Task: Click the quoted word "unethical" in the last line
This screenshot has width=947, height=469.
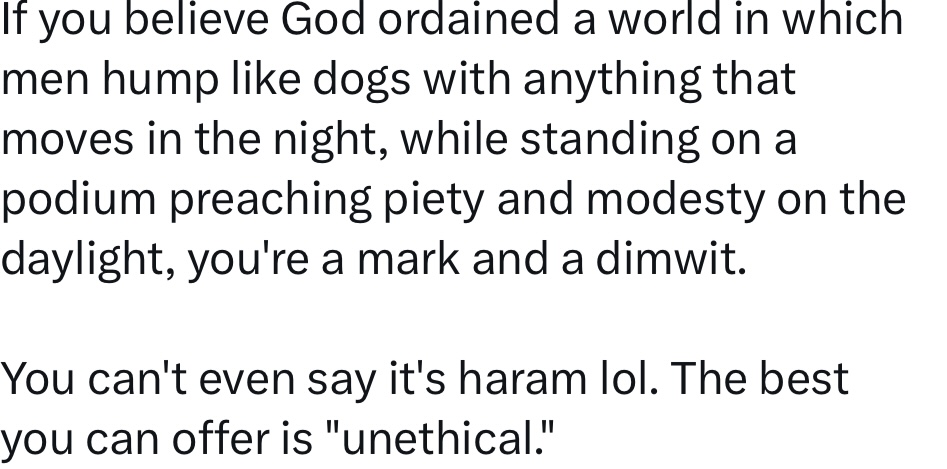Action: [x=439, y=439]
